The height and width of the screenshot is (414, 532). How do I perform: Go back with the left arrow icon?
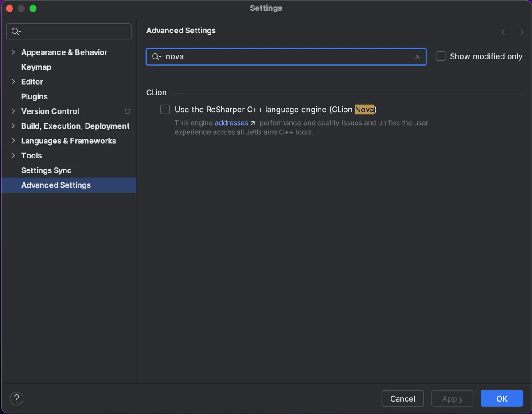coord(505,32)
